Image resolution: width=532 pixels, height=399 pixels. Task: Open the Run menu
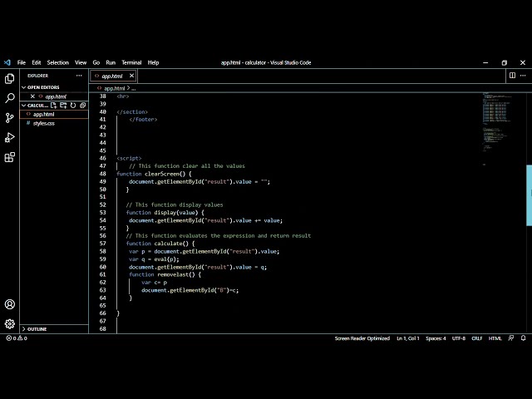(111, 62)
